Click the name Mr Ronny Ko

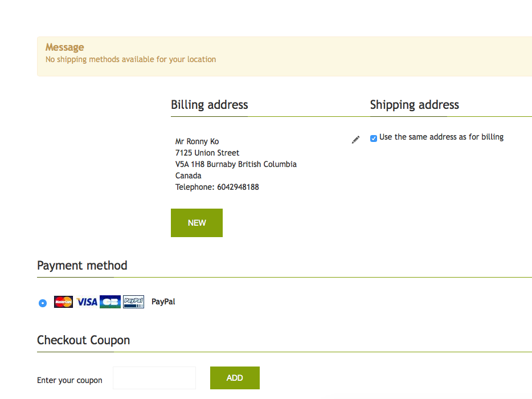[197, 141]
